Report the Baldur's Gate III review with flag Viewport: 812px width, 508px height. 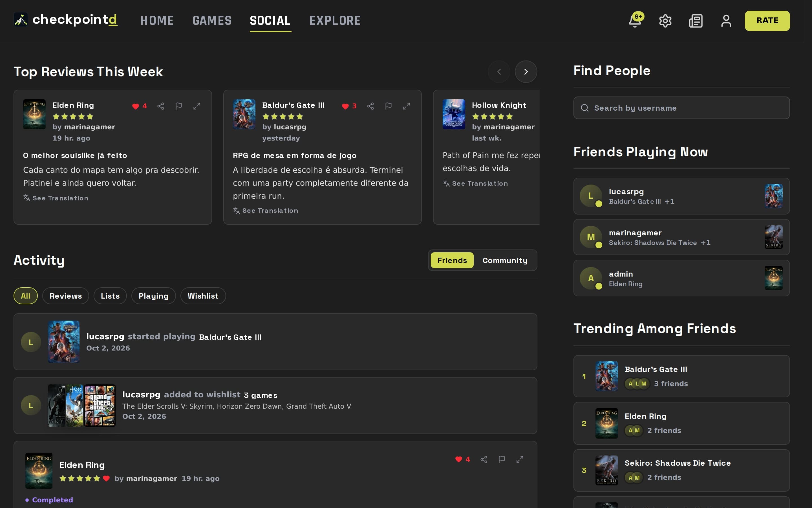coord(389,106)
